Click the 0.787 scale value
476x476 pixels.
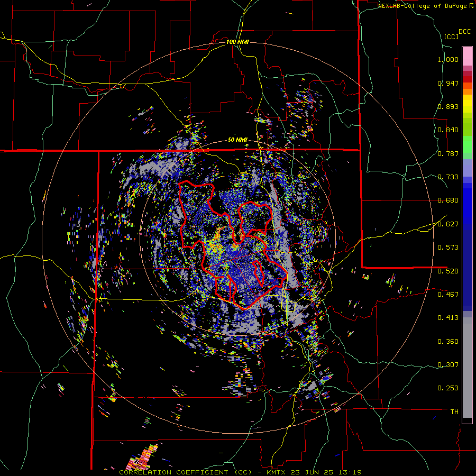point(448,153)
